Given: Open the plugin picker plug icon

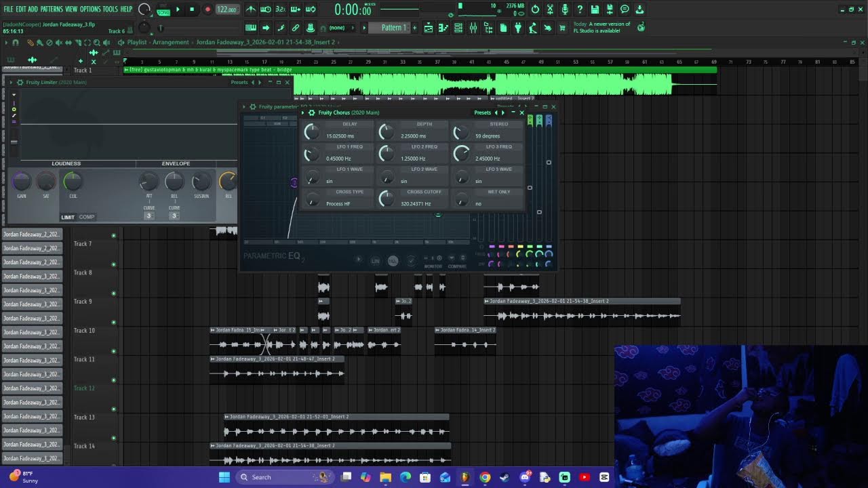Looking at the screenshot, I should (518, 28).
